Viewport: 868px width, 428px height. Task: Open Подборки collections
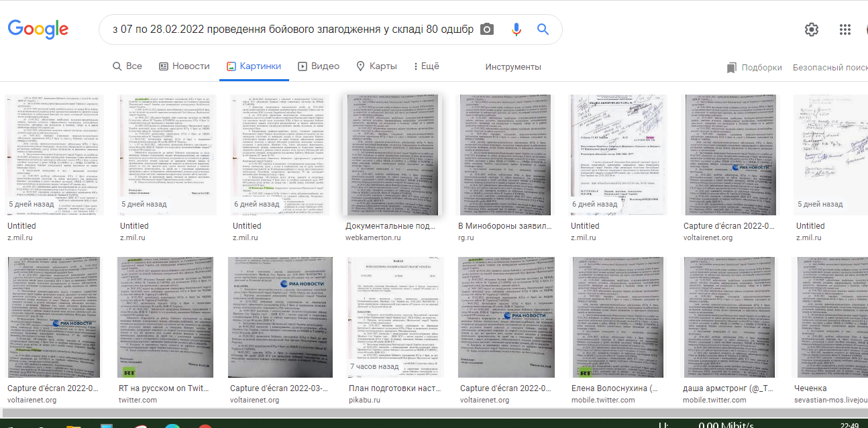click(755, 67)
